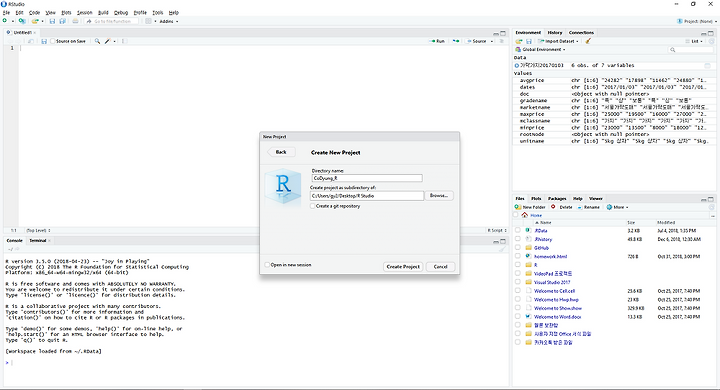Click the Environment pane search field
The image size is (720, 390).
691,50
